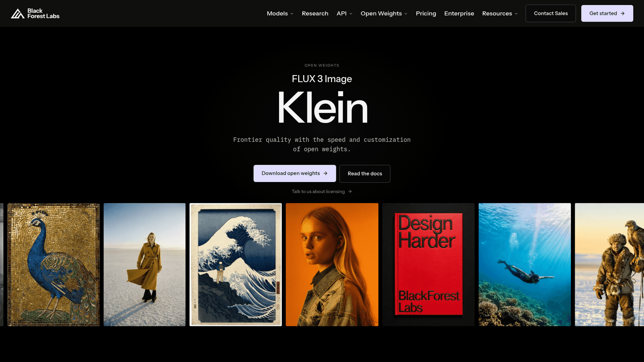Click the arrow next to licensing link
Screen dimensions: 644x362
(350, 192)
